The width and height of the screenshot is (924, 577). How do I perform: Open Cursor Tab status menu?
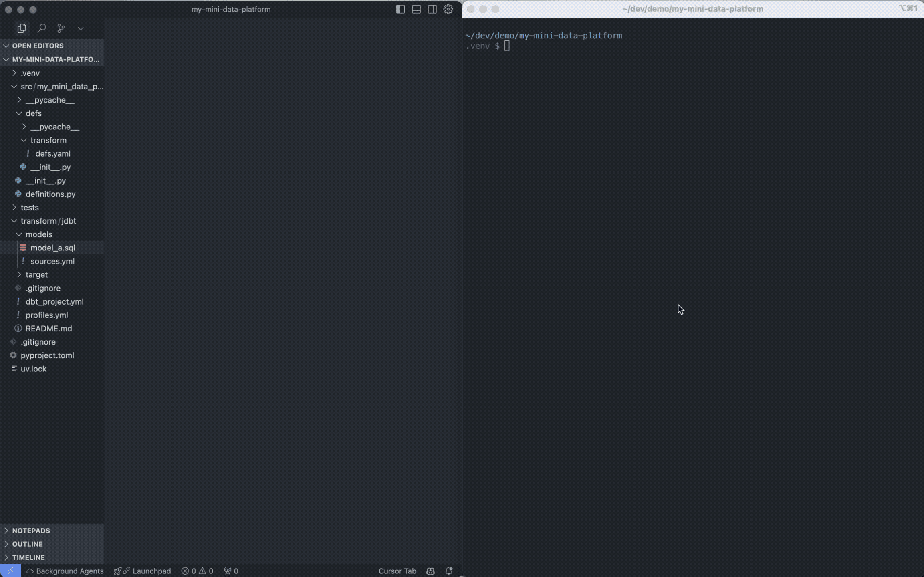coord(397,571)
